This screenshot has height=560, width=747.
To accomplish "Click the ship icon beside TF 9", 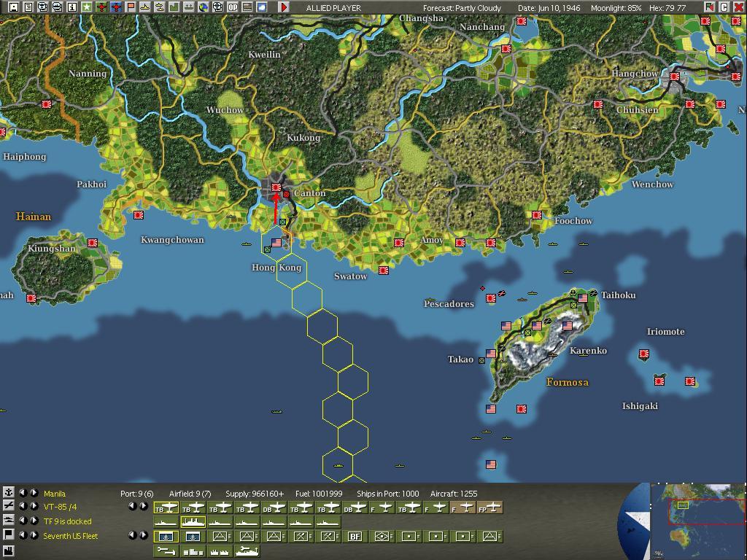I will tap(8, 520).
